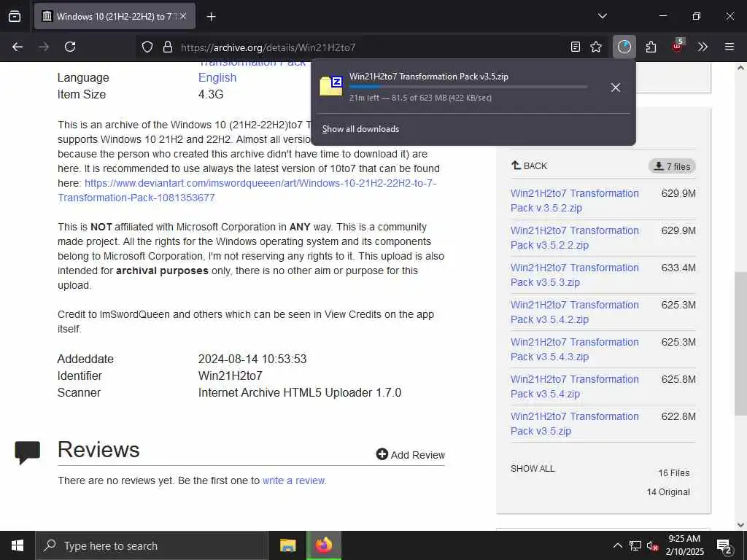List all tabs dropdown arrow
Screen dimensions: 747x560
[603, 16]
